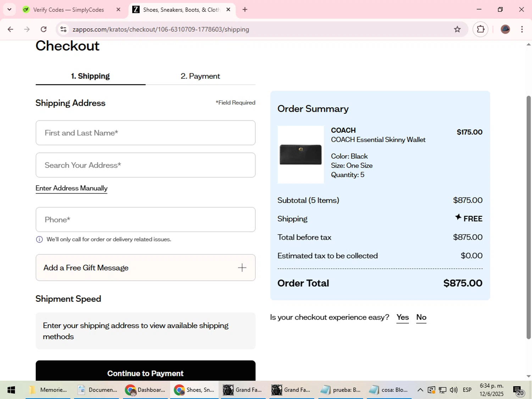Click the Estimated tax $0.00 value
Viewport: 532px width, 399px height.
point(472,256)
